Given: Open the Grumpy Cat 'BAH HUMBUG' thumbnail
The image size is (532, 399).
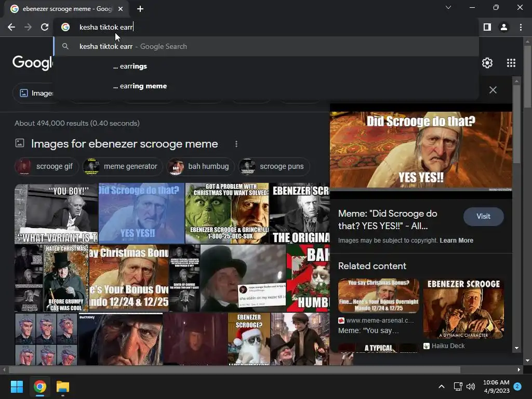Looking at the screenshot, I should coord(308,278).
